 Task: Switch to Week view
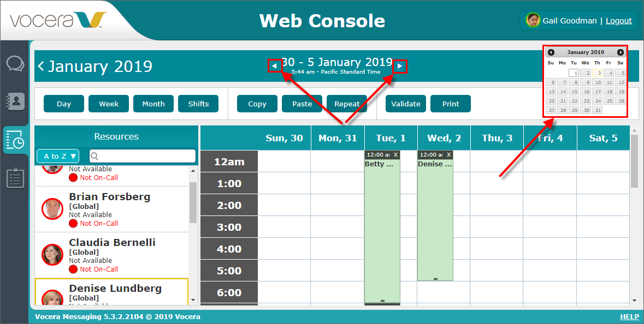pyautogui.click(x=109, y=104)
